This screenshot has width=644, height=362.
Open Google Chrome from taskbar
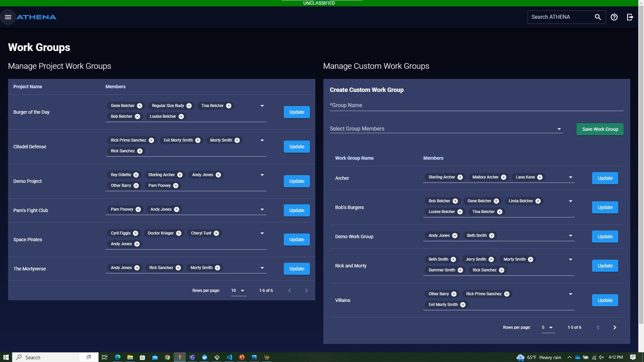pos(167,357)
